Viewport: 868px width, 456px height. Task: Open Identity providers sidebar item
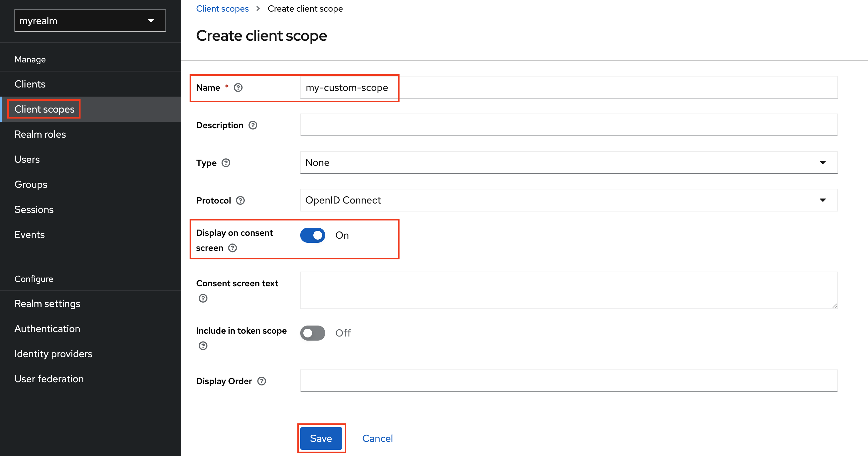point(53,354)
